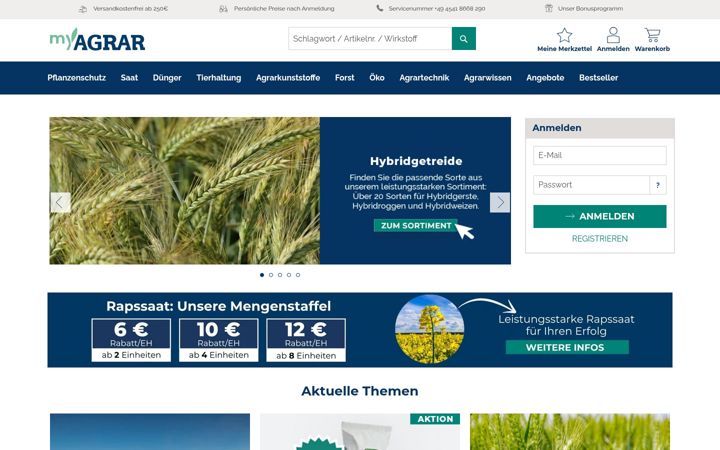Open the Warenkorb shopping cart

[x=652, y=35]
